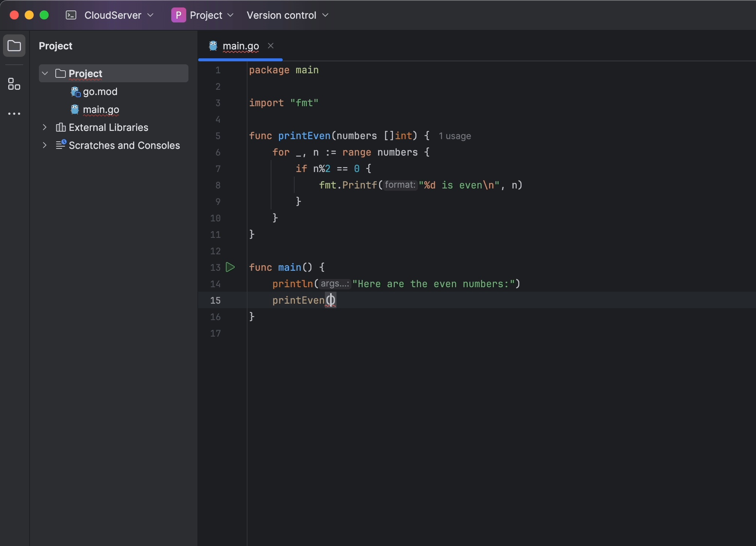Image resolution: width=756 pixels, height=546 pixels.
Task: Expand the External Libraries tree item
Action: tap(44, 128)
